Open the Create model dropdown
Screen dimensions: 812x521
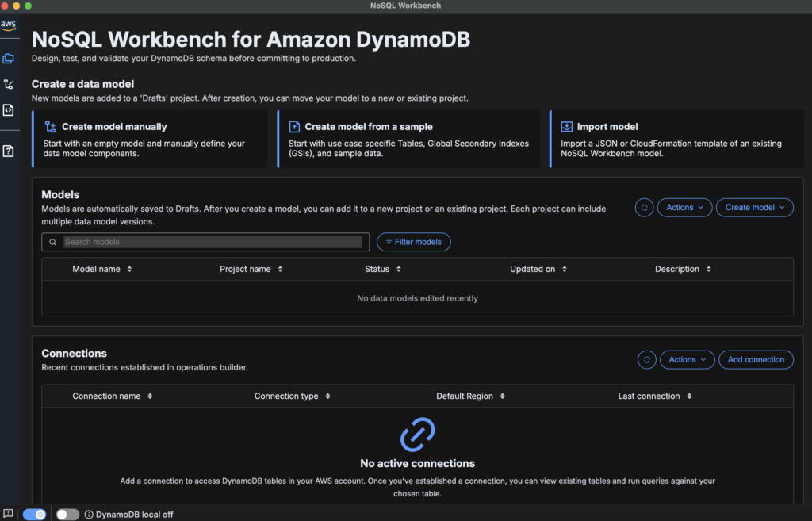pos(754,208)
